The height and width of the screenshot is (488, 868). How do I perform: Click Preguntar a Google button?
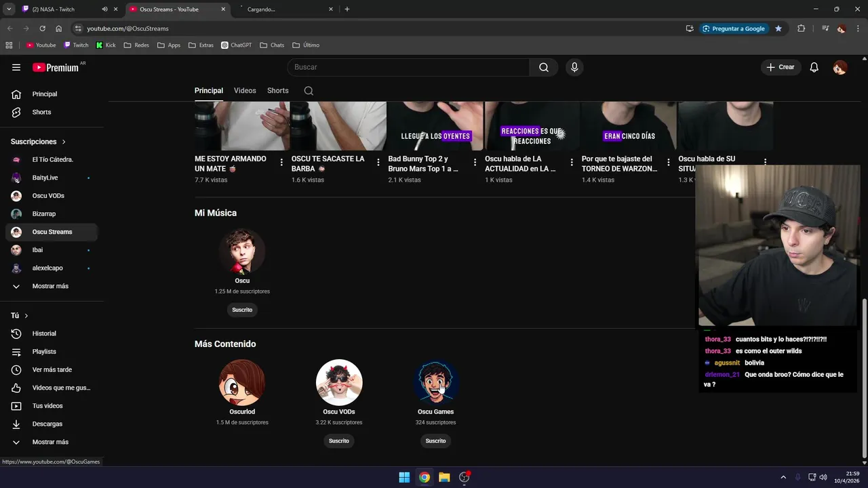(734, 28)
